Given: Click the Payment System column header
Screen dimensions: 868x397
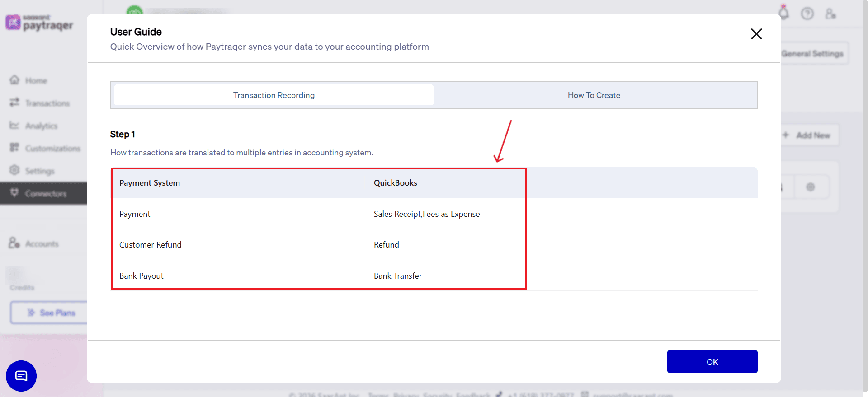Looking at the screenshot, I should [x=150, y=183].
